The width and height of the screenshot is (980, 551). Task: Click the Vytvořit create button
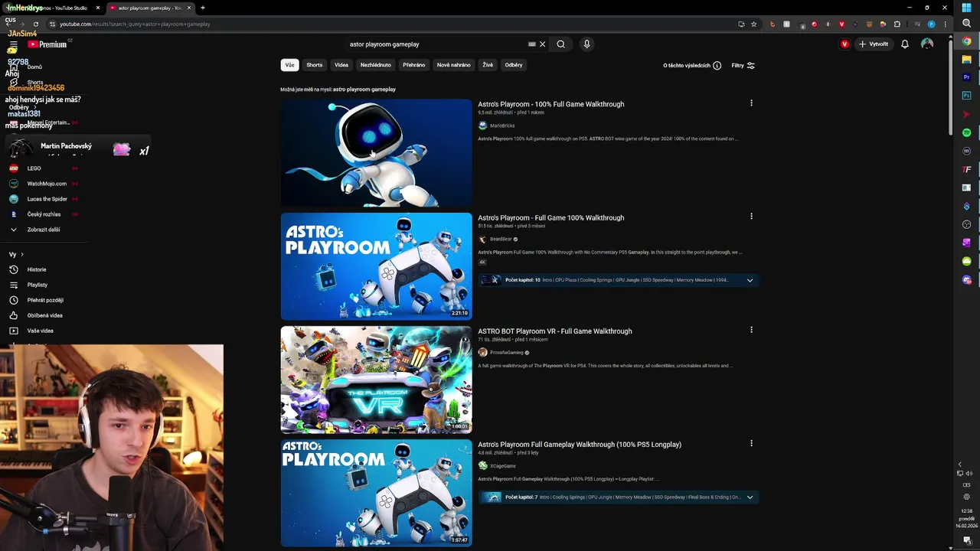874,44
